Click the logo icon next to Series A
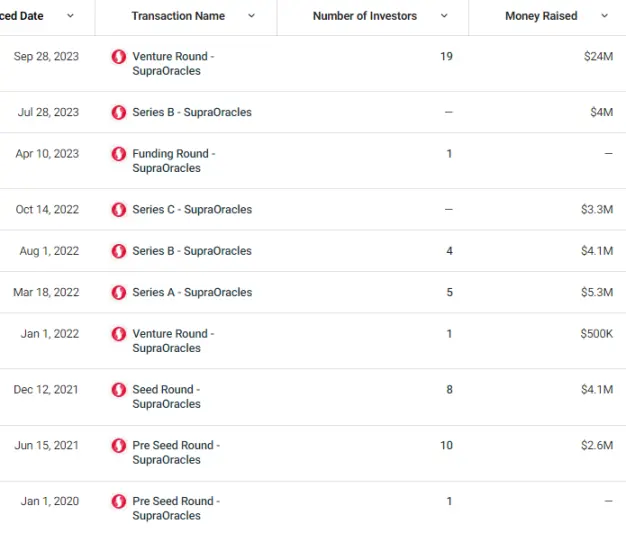Viewport: 626px width, 533px height. (119, 293)
